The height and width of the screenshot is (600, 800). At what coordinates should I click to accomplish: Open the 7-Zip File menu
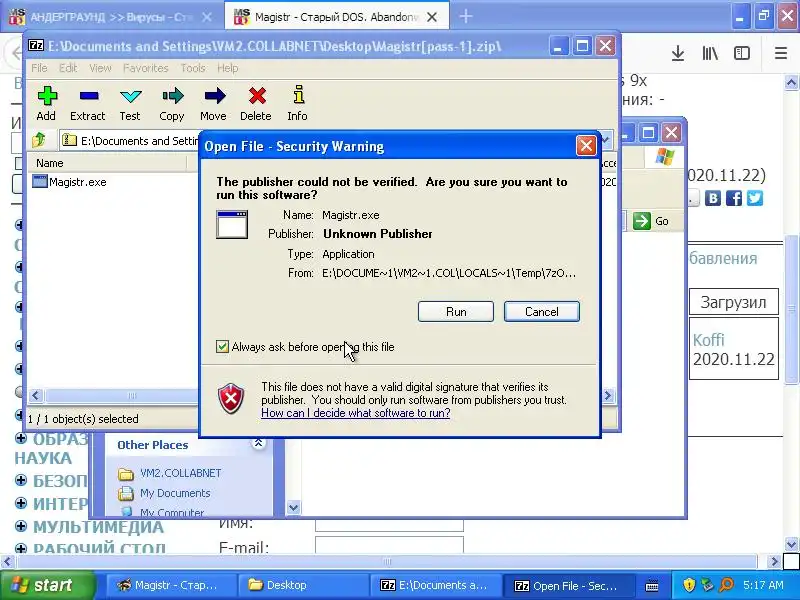coord(39,68)
